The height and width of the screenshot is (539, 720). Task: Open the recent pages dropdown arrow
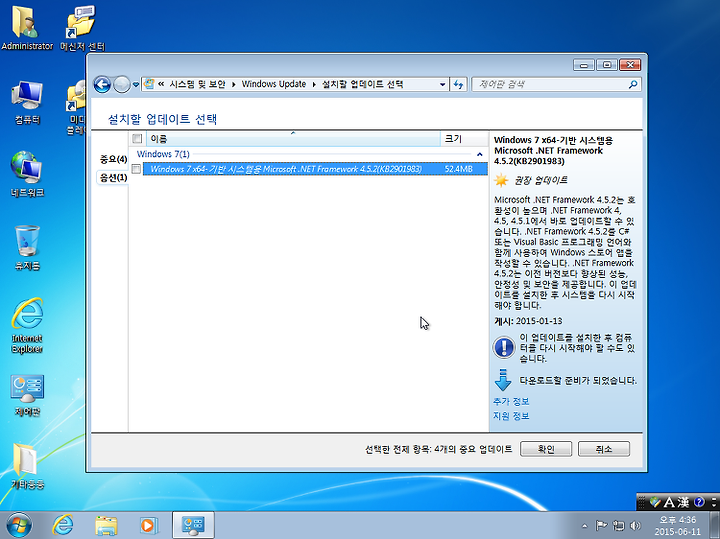[136, 84]
